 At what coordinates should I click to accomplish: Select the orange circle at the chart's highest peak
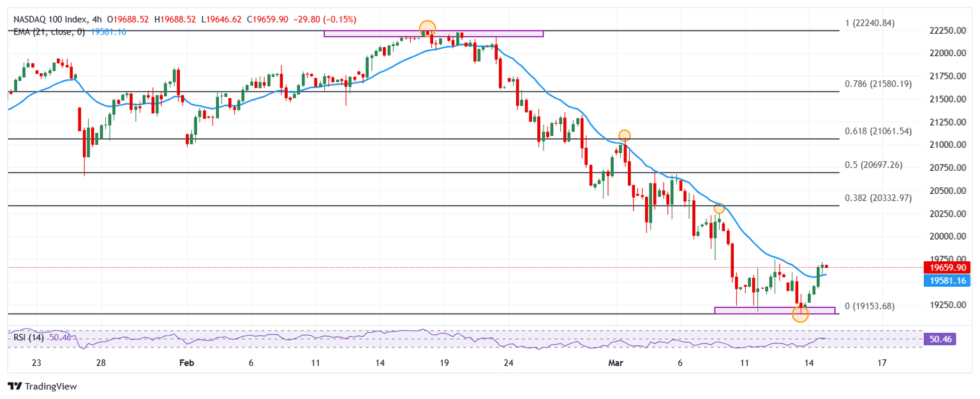[x=427, y=28]
